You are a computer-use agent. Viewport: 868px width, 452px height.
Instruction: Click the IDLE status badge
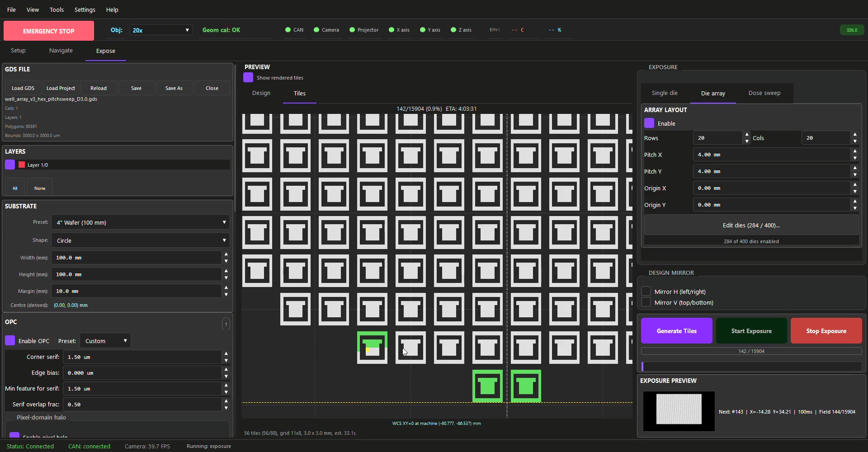(x=852, y=30)
